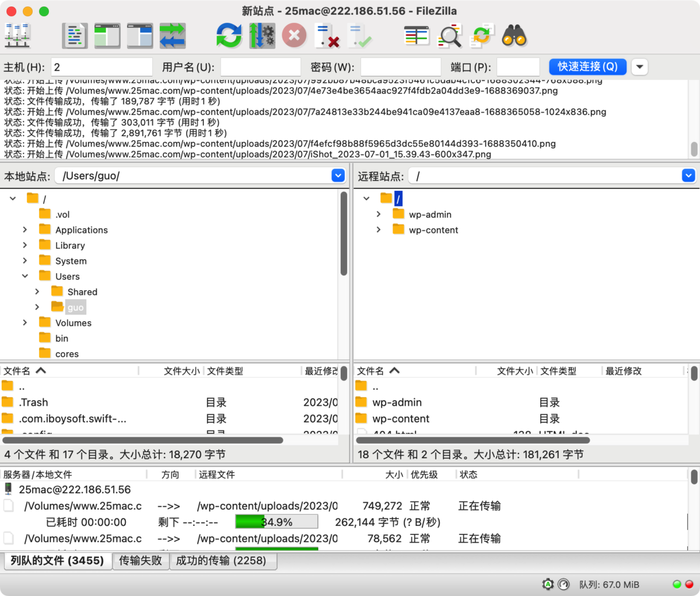Open the local site path dropdown
The image size is (700, 596).
pos(338,176)
